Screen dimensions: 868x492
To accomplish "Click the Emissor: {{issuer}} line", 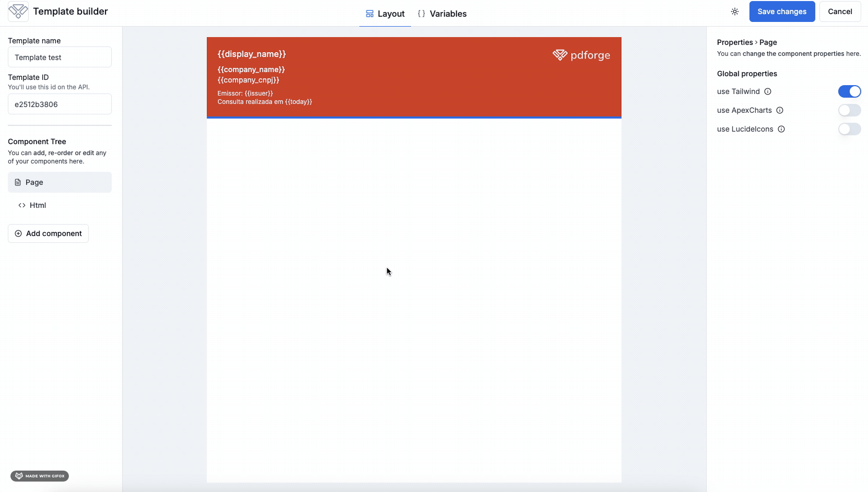I will tap(245, 93).
